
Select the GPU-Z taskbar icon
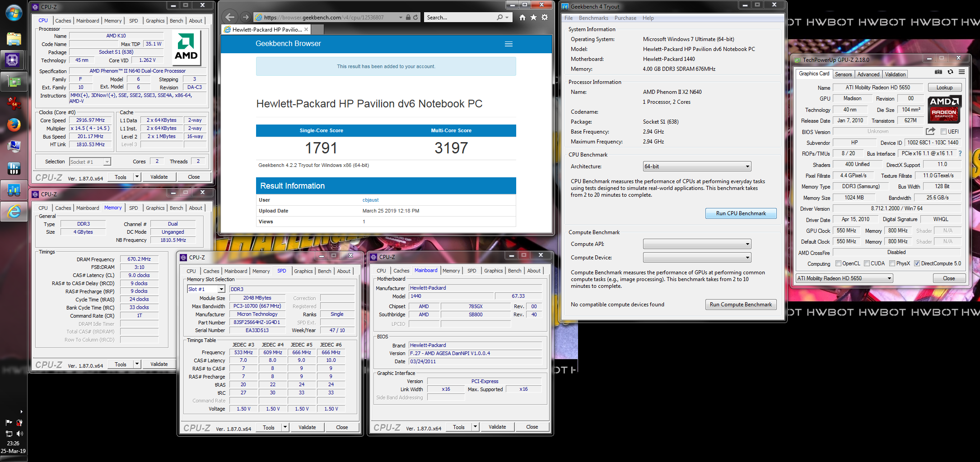pyautogui.click(x=14, y=82)
